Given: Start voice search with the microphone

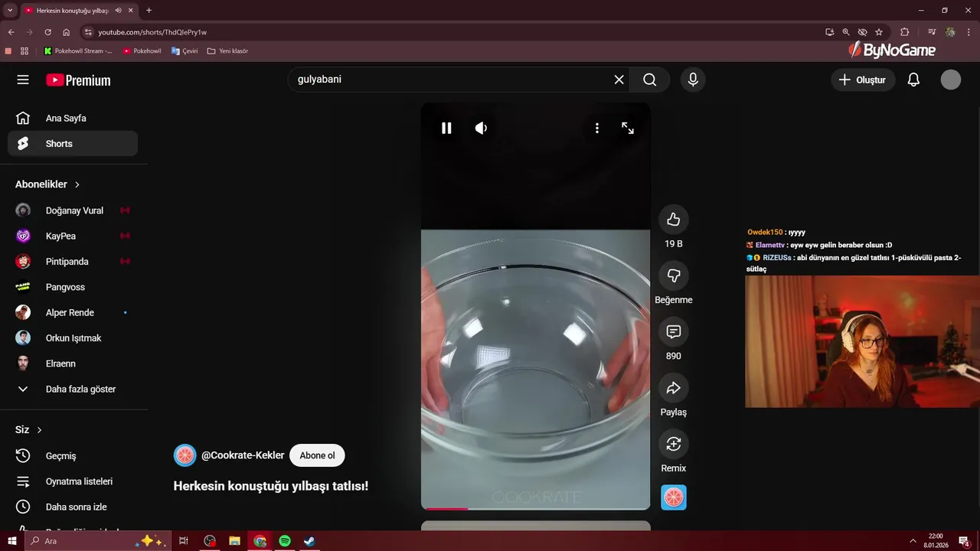Looking at the screenshot, I should tap(693, 80).
